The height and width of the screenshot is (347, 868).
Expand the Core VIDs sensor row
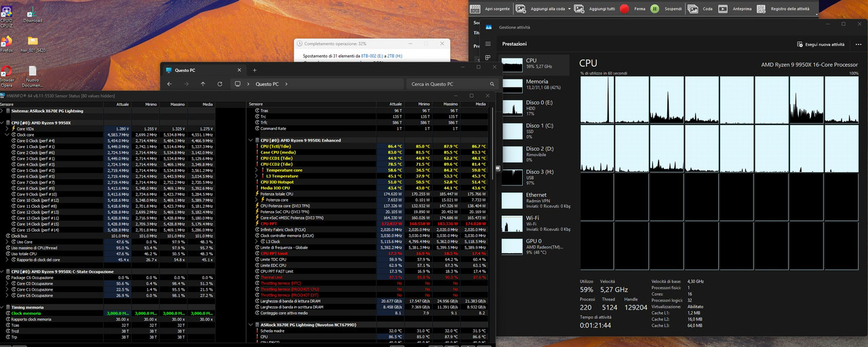click(7, 128)
